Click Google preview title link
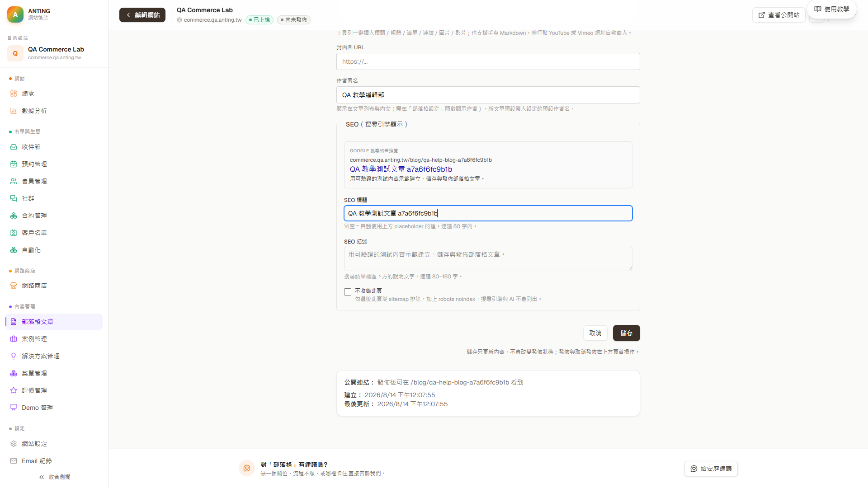The height and width of the screenshot is (488, 868). [x=401, y=169]
